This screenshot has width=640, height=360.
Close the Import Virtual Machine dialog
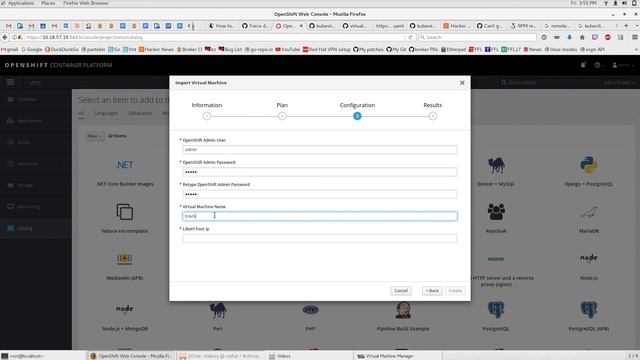point(462,83)
